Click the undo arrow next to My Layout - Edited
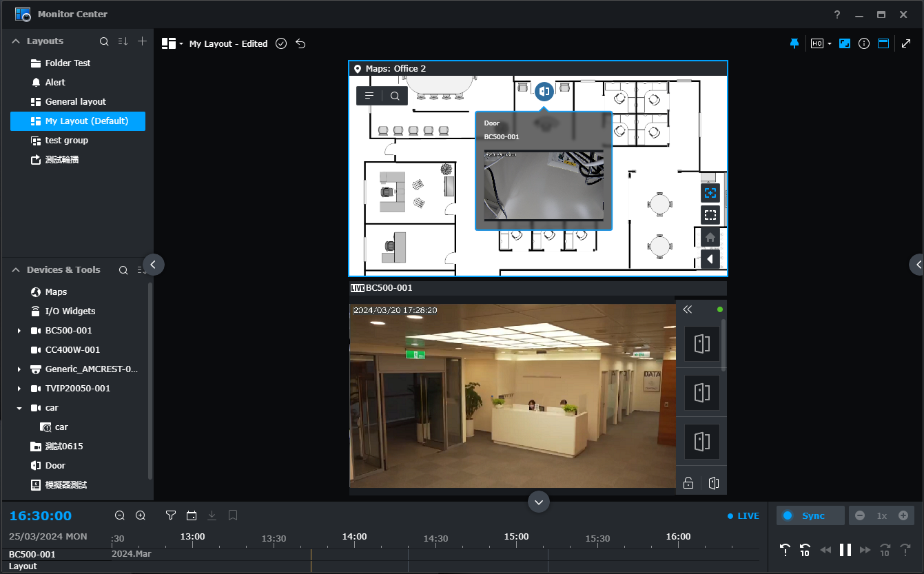Image resolution: width=924 pixels, height=574 pixels. (300, 43)
